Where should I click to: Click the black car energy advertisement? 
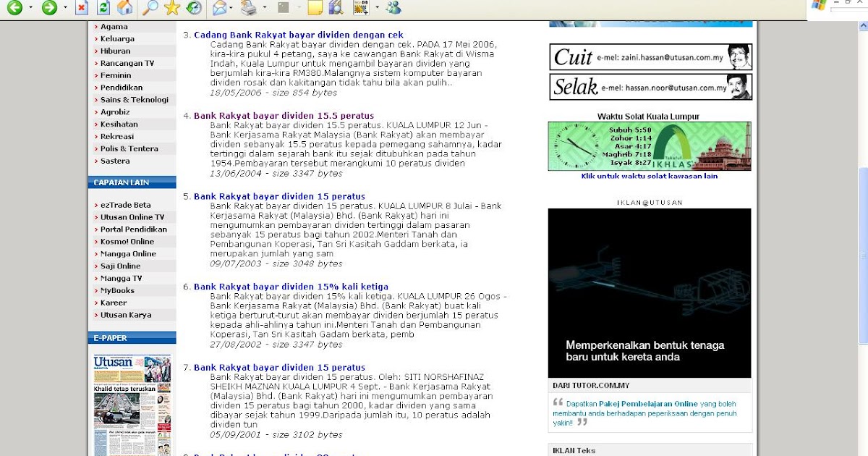pyautogui.click(x=650, y=293)
